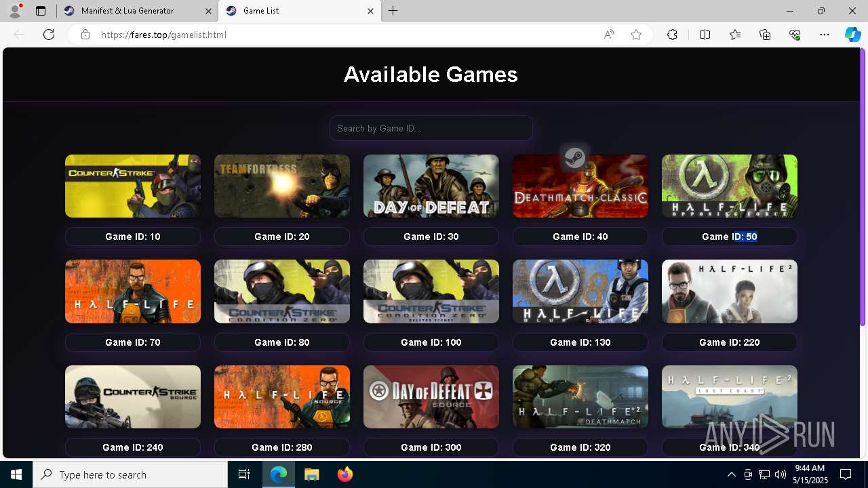The image size is (868, 488).
Task: Select Game ID: 130 button
Action: [580, 342]
